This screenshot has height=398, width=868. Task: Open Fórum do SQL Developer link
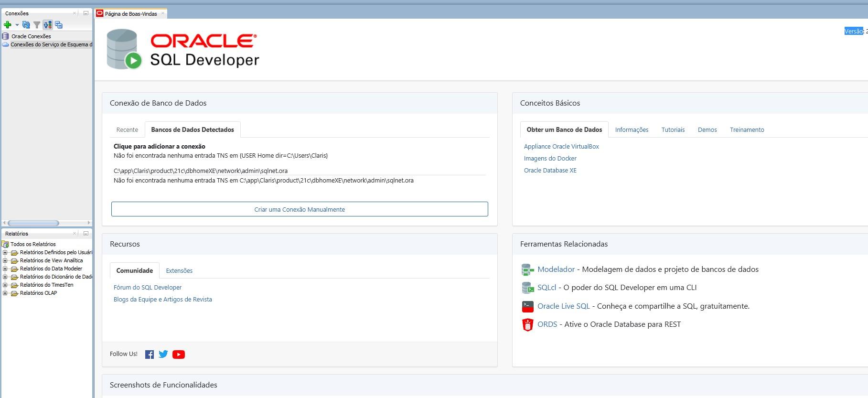pyautogui.click(x=148, y=288)
